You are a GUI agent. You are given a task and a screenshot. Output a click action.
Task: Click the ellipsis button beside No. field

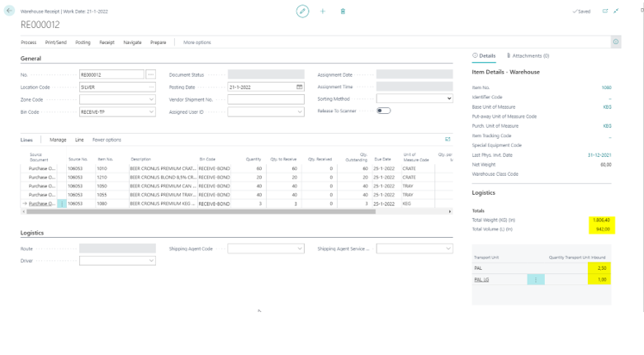pos(150,74)
